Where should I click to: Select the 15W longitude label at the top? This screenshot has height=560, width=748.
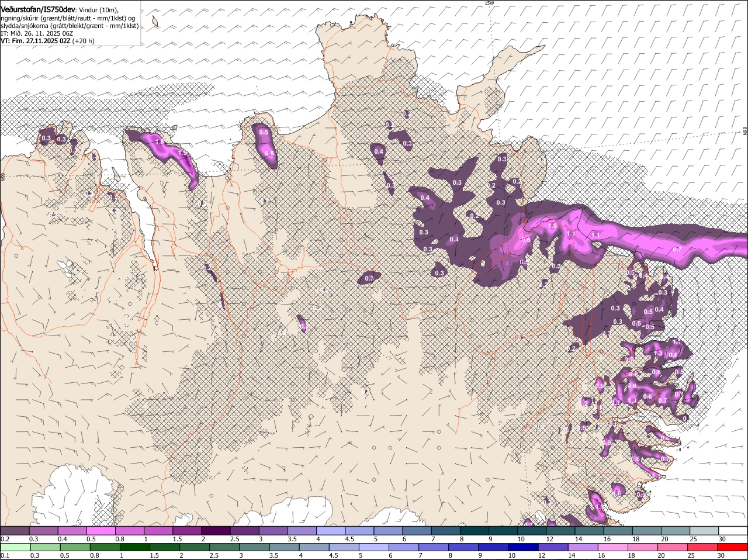489,3
